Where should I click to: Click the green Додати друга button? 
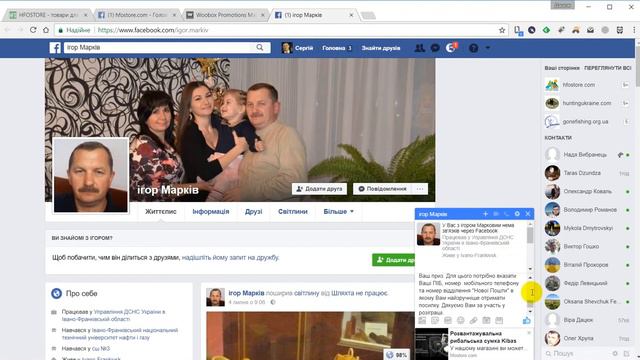pos(393,260)
